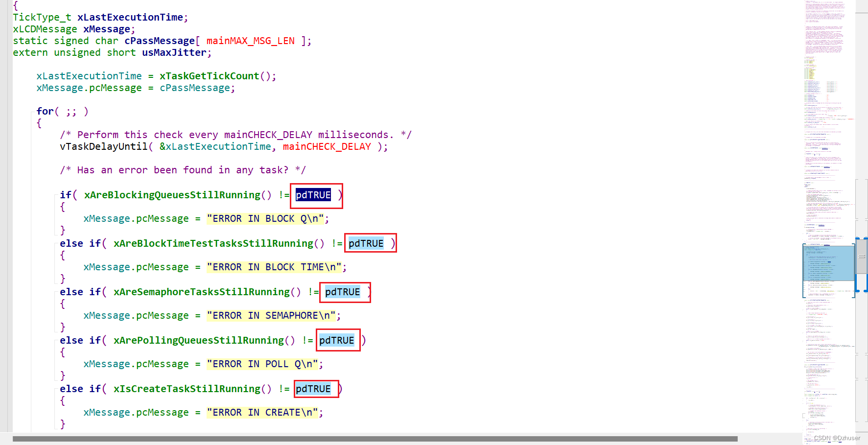The image size is (868, 445).
Task: Click xLastExecutionTime in the TickType_t declaration
Action: [130, 17]
